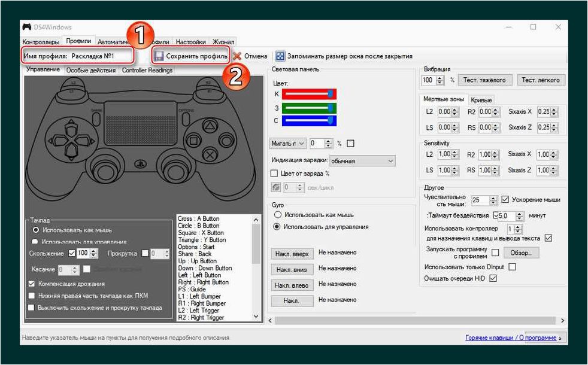The width and height of the screenshot is (588, 365).
Task: Open the Мигать dropdown
Action: pos(287,144)
